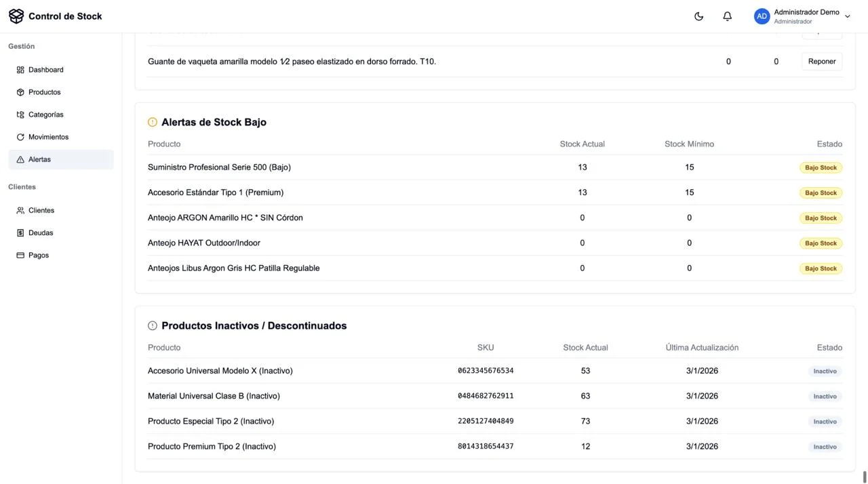
Task: Click the Alertas warning triangle icon
Action: tap(20, 159)
